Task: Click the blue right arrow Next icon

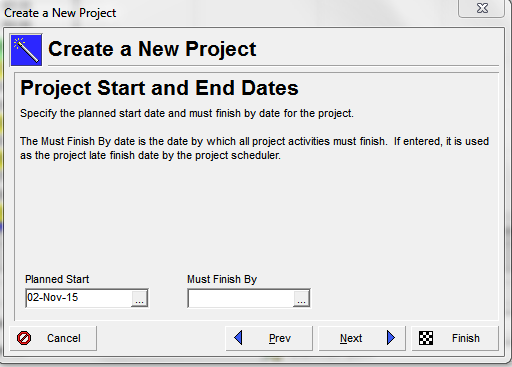Action: click(391, 338)
